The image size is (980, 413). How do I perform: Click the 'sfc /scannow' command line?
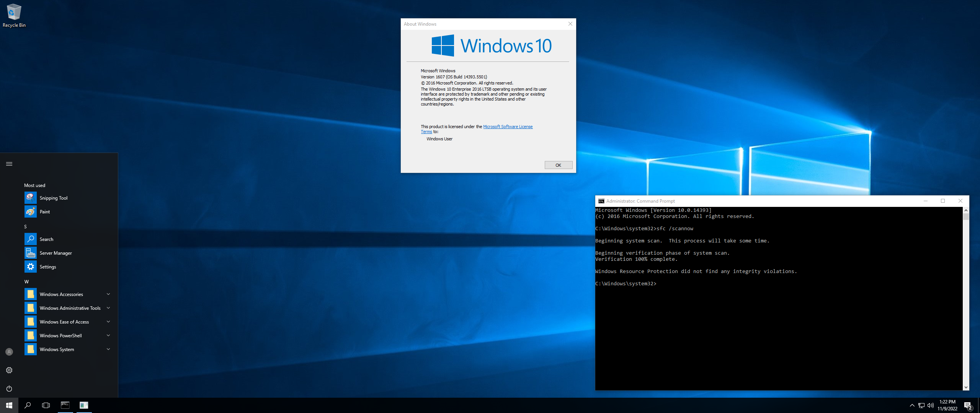pos(675,229)
